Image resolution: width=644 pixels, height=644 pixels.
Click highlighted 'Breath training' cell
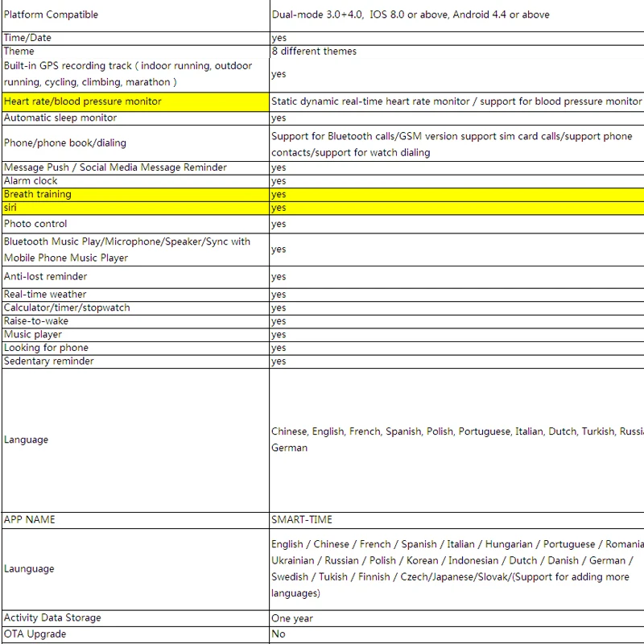[x=135, y=195]
